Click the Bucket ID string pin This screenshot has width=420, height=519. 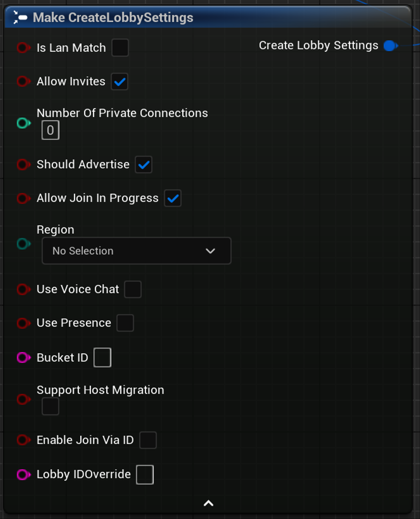(23, 357)
